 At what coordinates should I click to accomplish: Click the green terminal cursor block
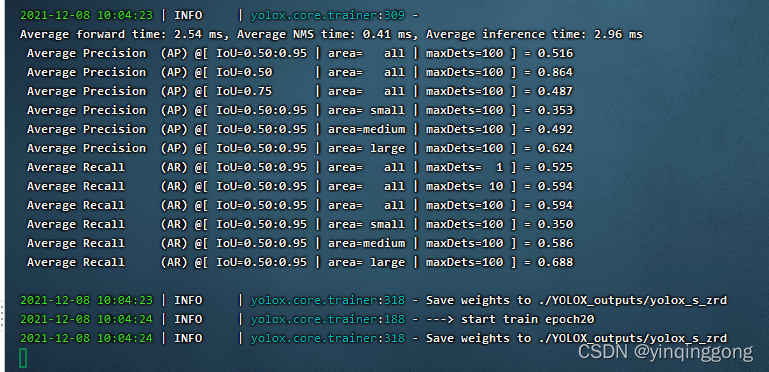click(x=23, y=358)
